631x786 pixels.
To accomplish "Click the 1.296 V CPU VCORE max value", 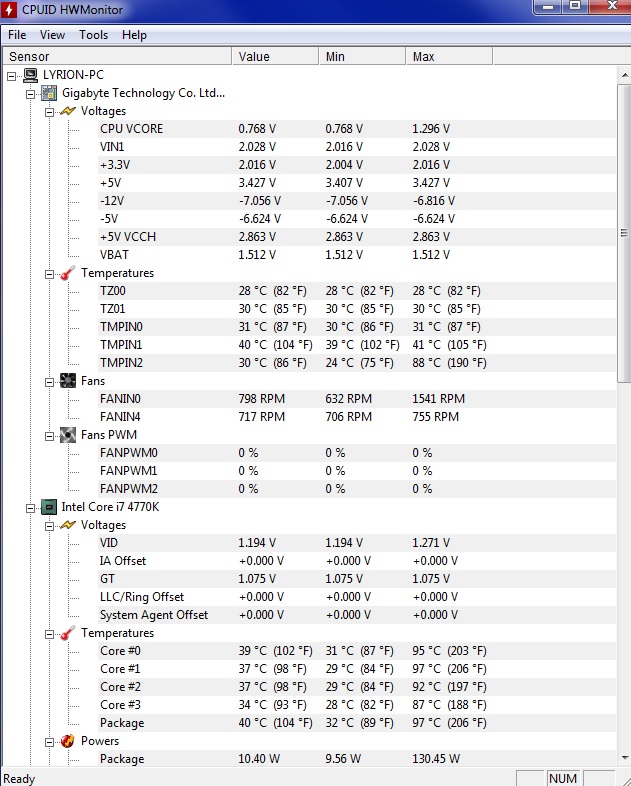I will [x=431, y=129].
